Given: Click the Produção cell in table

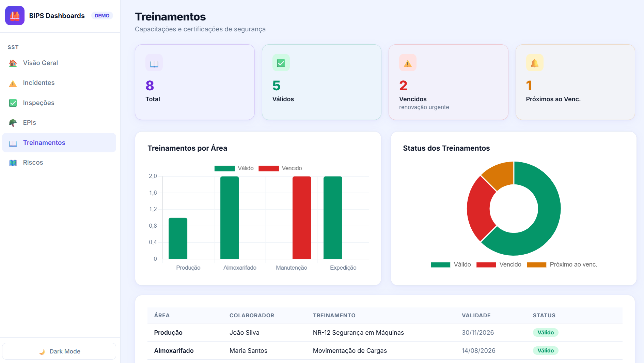Looking at the screenshot, I should point(168,333).
